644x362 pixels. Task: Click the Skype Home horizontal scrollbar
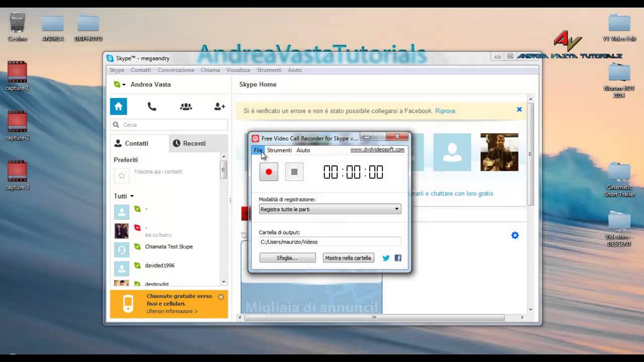coord(374,318)
